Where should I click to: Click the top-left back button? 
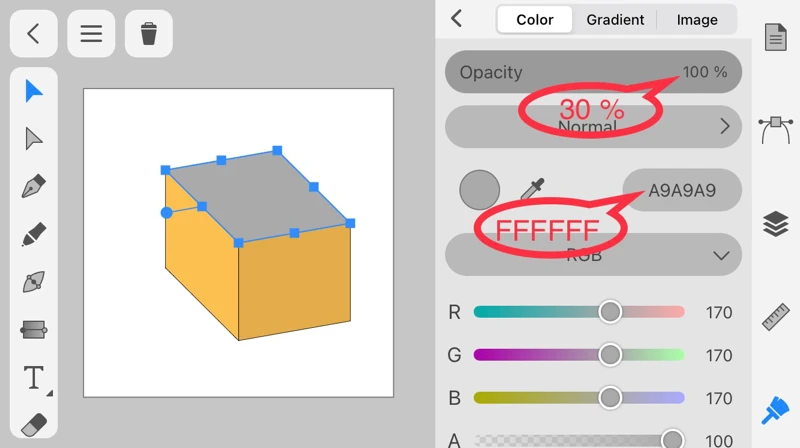[33, 34]
